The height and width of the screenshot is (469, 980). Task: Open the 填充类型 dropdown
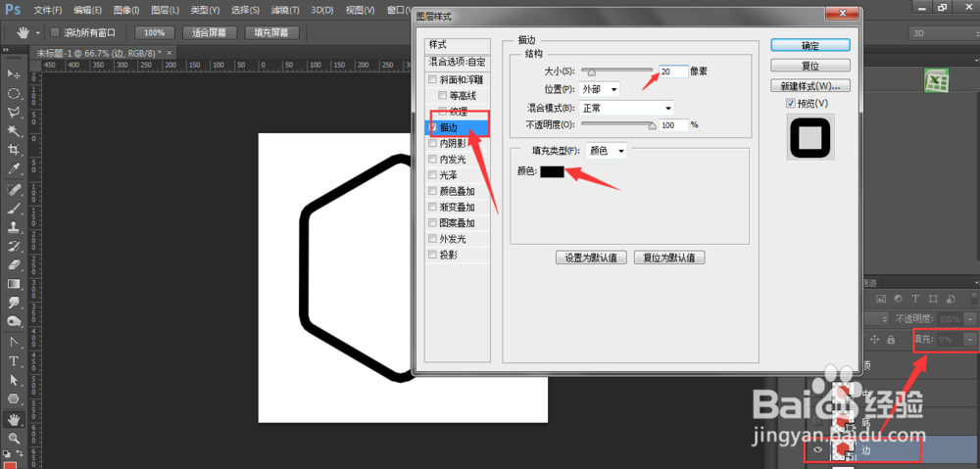607,151
